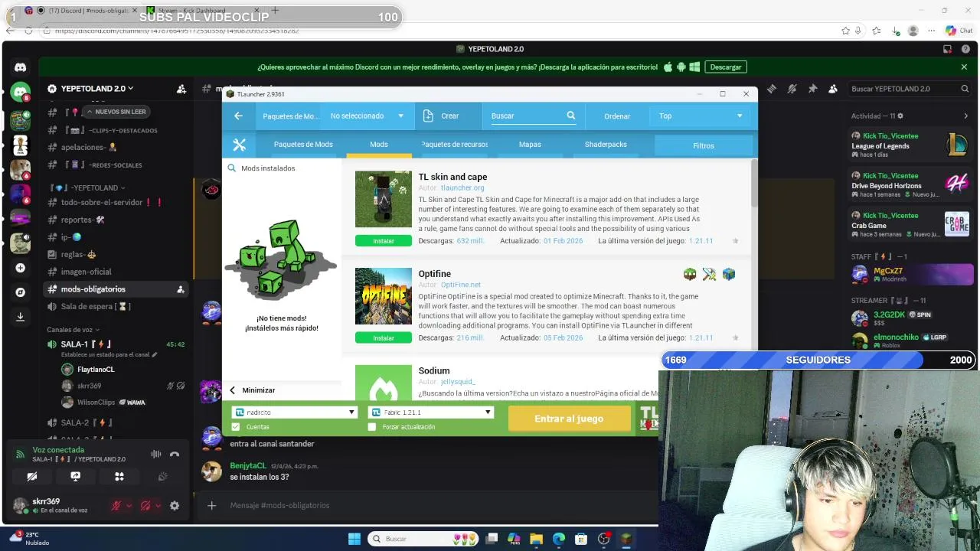
Task: Toggle microphone mute for skrr369
Action: click(116, 506)
